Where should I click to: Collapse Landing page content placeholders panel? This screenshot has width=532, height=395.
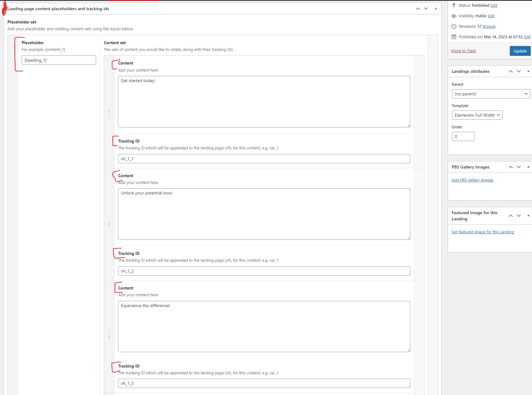click(x=436, y=9)
